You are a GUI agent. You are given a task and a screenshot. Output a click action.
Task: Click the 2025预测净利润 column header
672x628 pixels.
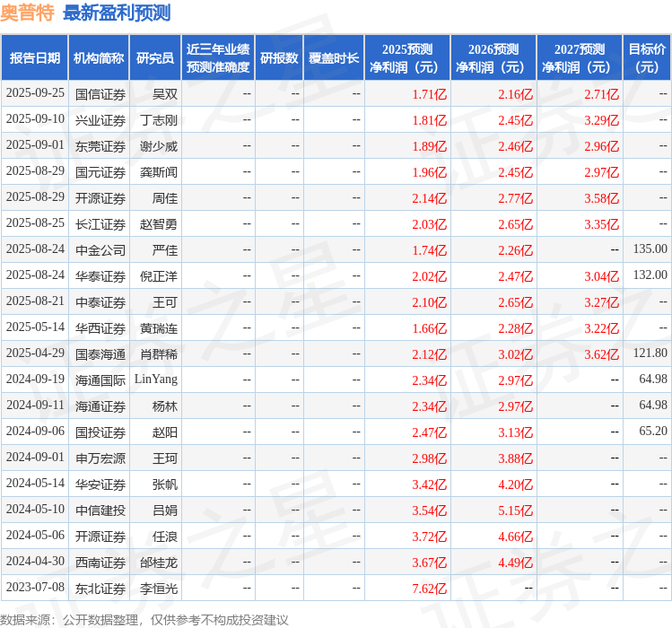click(x=407, y=58)
